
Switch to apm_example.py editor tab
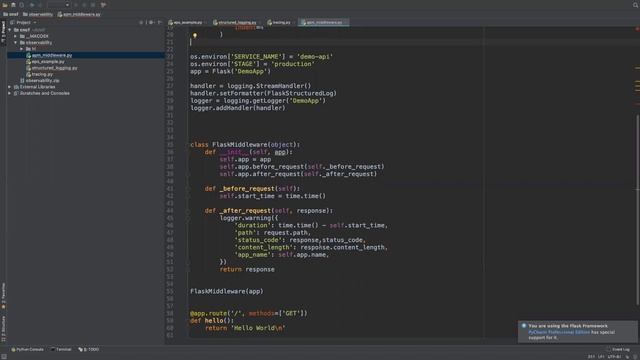pyautogui.click(x=187, y=22)
